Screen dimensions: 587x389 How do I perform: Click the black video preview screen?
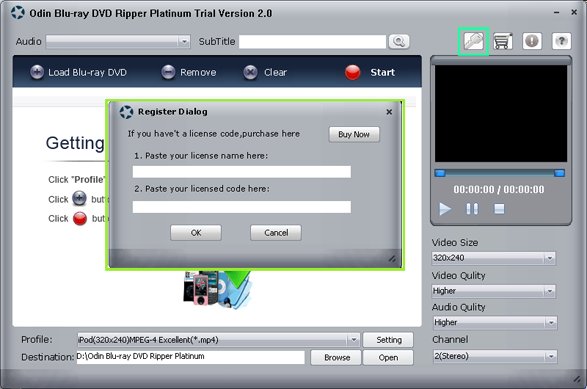[x=501, y=113]
